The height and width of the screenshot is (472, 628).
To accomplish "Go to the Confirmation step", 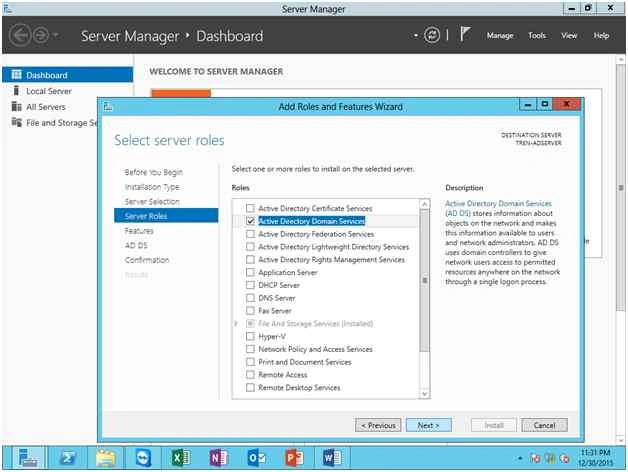I will [147, 260].
